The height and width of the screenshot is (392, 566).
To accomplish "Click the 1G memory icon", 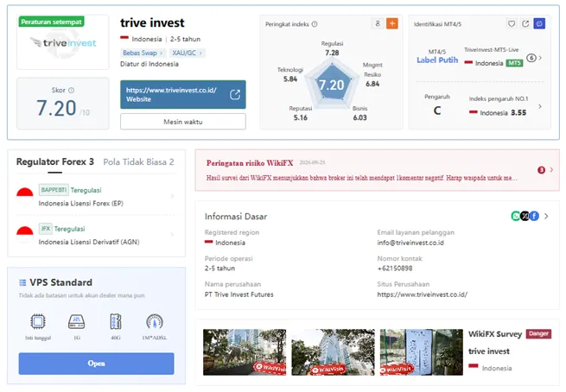I will (x=77, y=321).
